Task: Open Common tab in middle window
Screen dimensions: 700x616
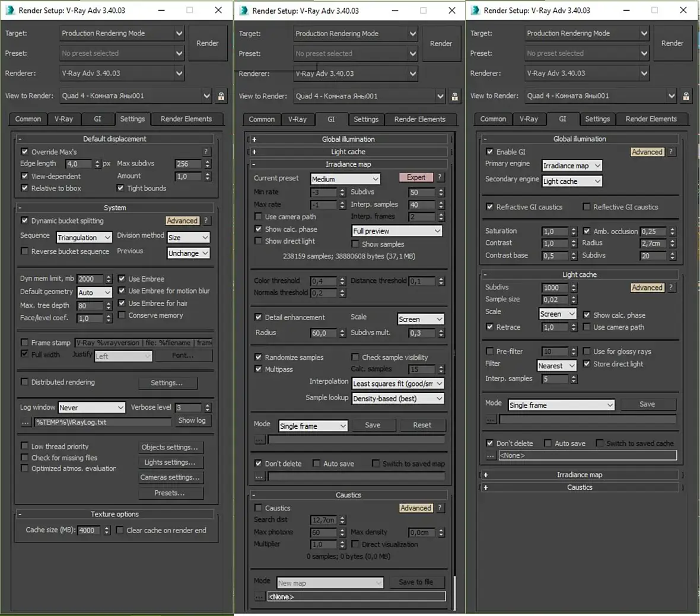Action: click(x=262, y=119)
